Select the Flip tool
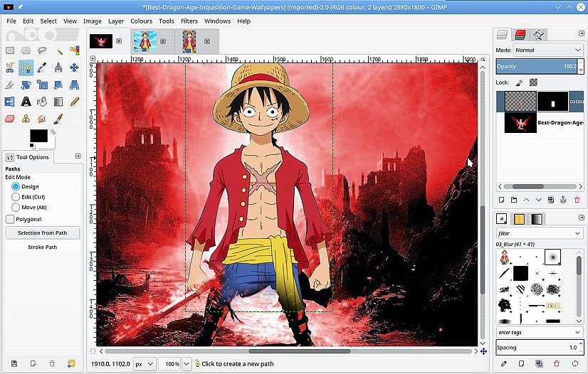Viewport: 588px width, 374px height. pos(10,102)
